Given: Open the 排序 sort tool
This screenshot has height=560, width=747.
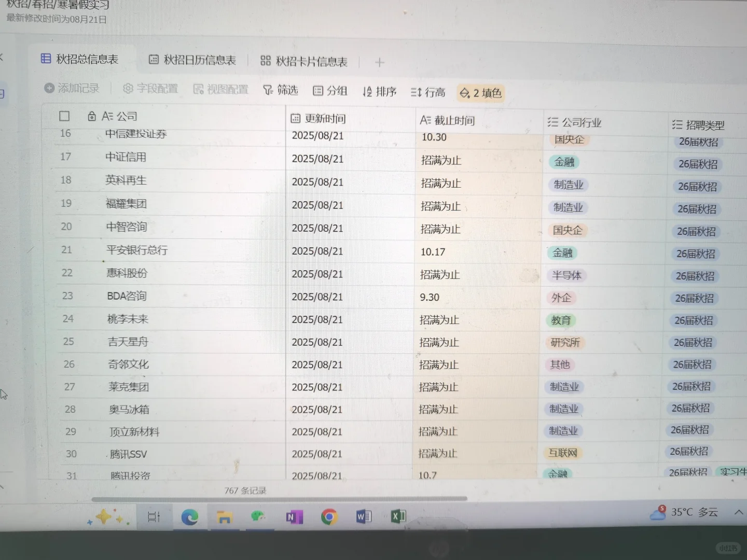Looking at the screenshot, I should click(379, 92).
